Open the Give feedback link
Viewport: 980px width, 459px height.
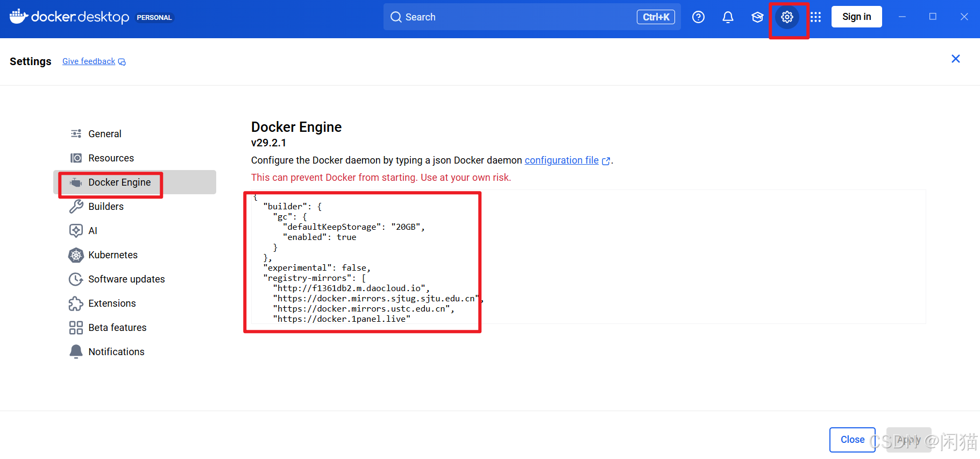pos(89,61)
